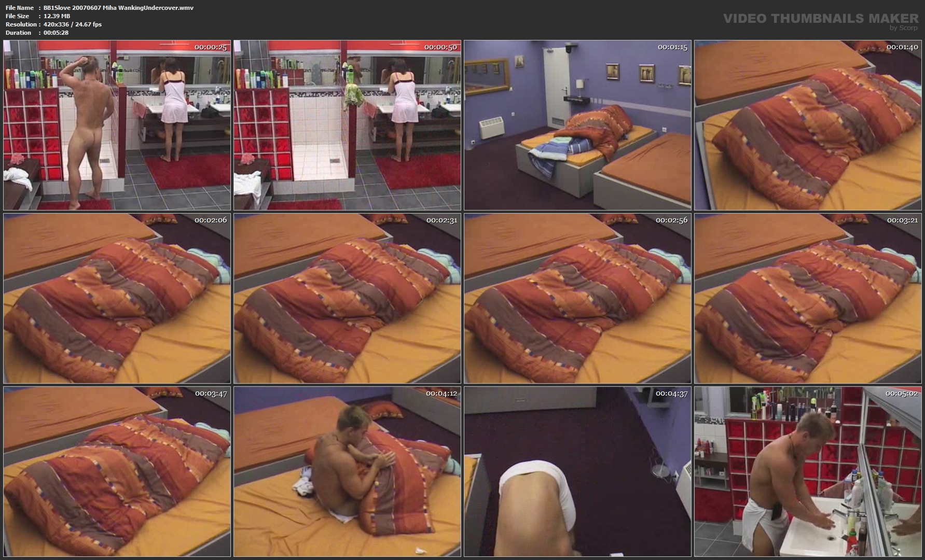Choose the thumbnail stamped 00:02:56

pyautogui.click(x=577, y=298)
